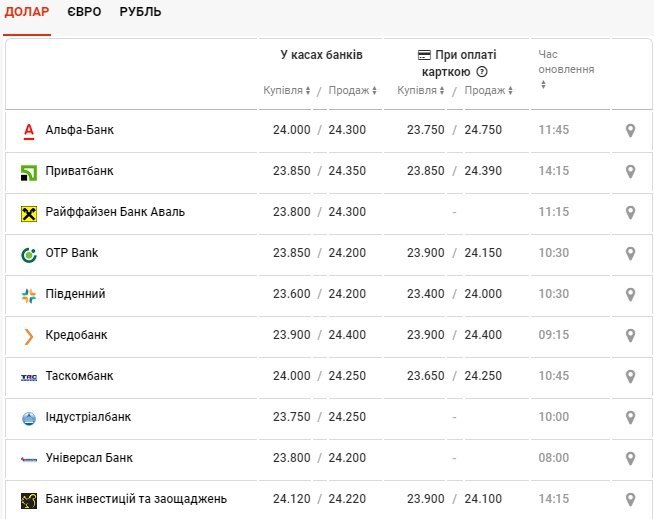Select the ДОЛАР currency tab

(x=27, y=12)
